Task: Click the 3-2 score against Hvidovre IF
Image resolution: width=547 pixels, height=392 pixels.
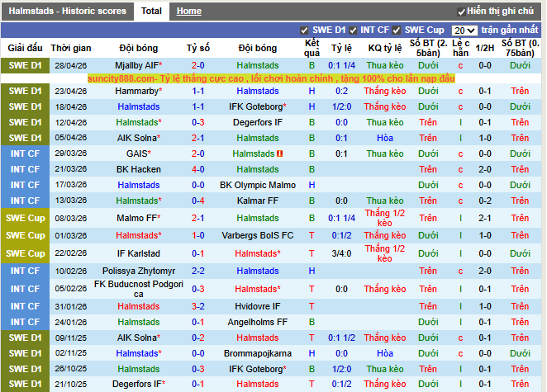Action: tap(197, 306)
